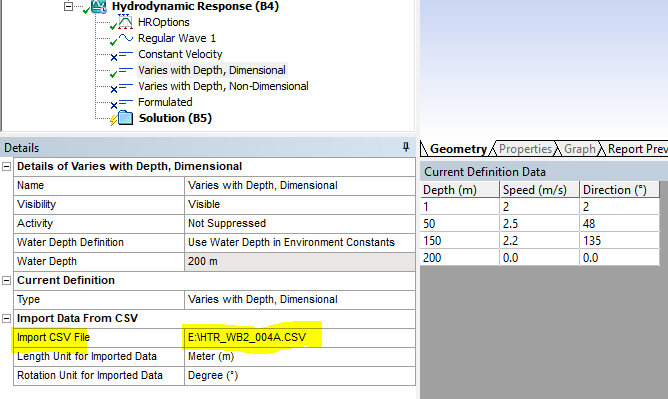Viewport: 668px width, 399px height.
Task: Click depth cell with value 1
Action: click(x=460, y=207)
